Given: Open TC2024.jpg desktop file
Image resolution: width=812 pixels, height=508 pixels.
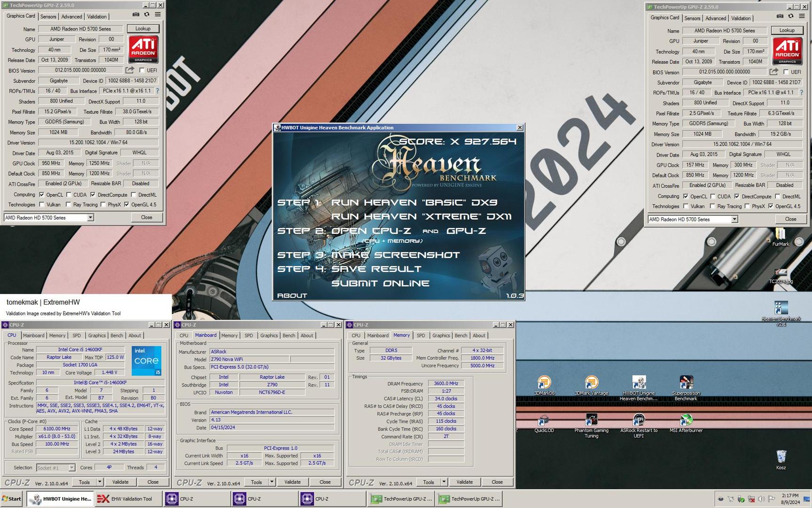Looking at the screenshot, I should (x=781, y=276).
